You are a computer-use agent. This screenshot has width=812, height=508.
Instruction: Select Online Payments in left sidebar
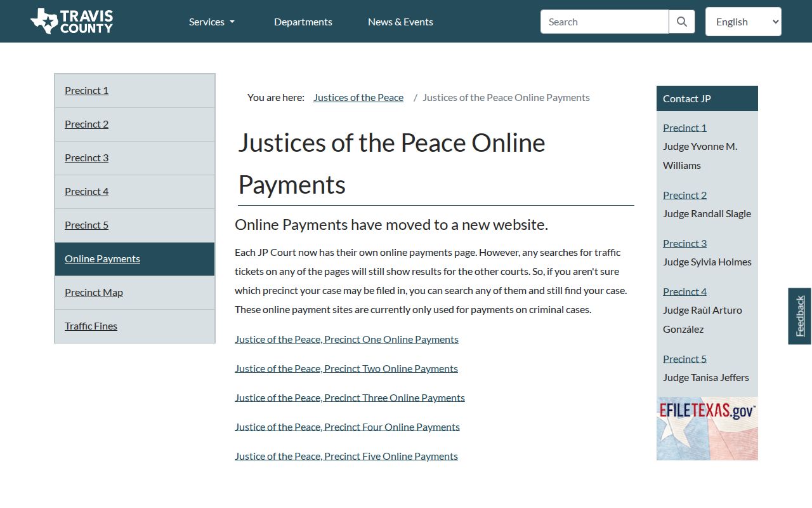point(134,259)
